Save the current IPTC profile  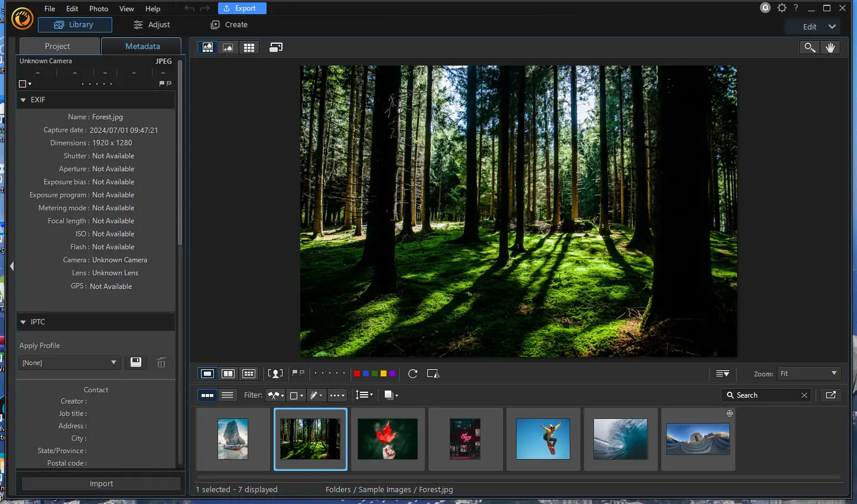tap(136, 362)
